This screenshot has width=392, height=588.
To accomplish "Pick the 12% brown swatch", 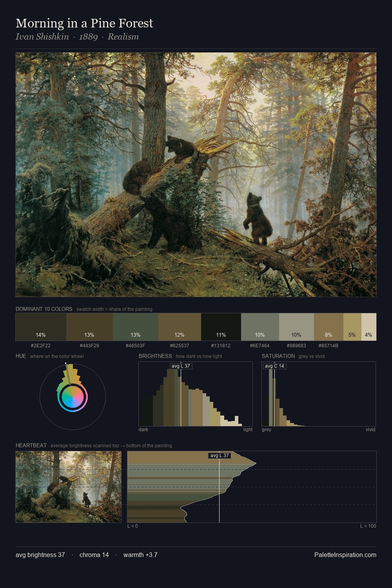I will coord(180,327).
